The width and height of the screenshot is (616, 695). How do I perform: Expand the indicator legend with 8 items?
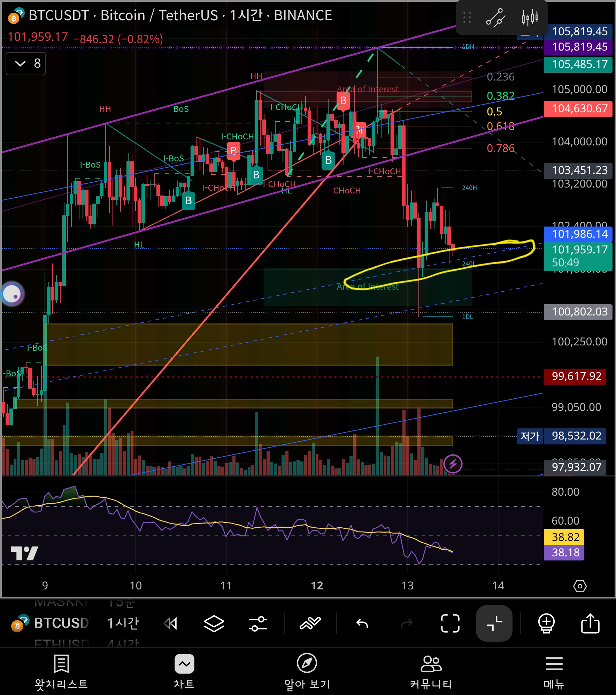click(x=26, y=63)
